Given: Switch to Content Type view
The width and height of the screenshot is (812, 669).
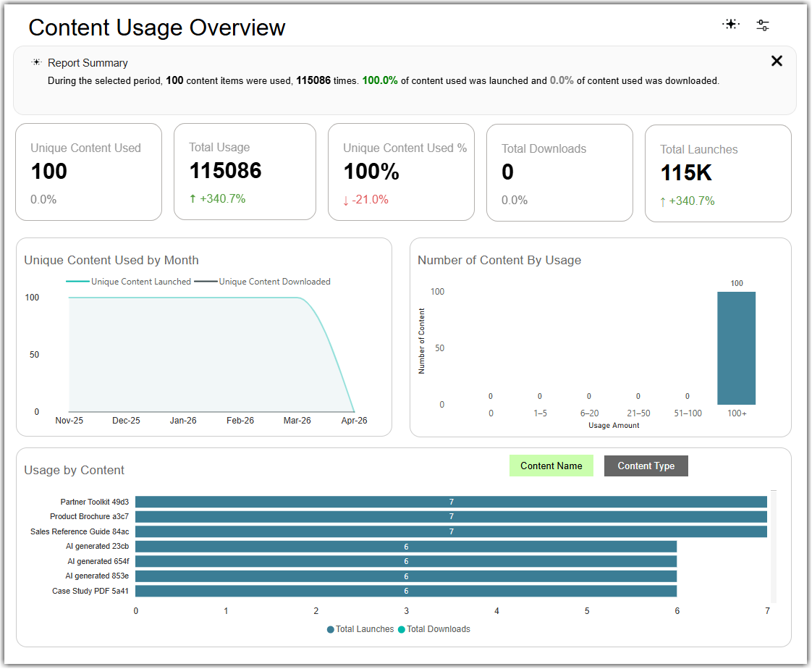Looking at the screenshot, I should 646,466.
